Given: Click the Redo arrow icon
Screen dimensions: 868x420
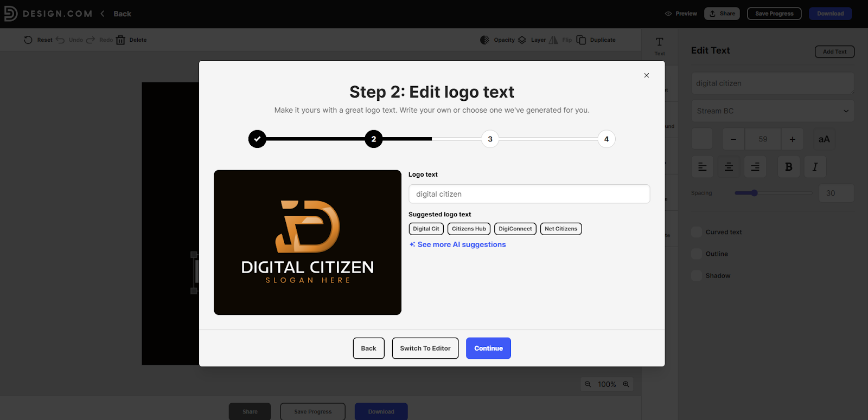Looking at the screenshot, I should click(x=91, y=40).
